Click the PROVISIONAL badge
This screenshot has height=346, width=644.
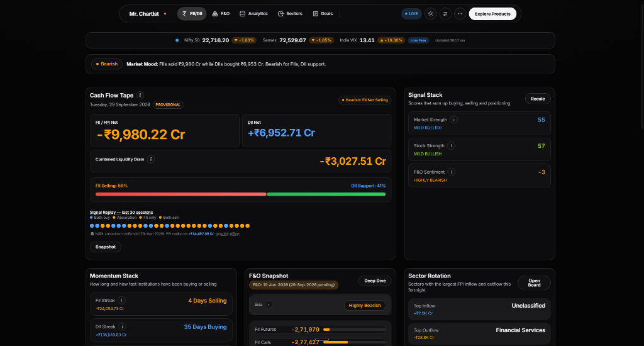[168, 105]
